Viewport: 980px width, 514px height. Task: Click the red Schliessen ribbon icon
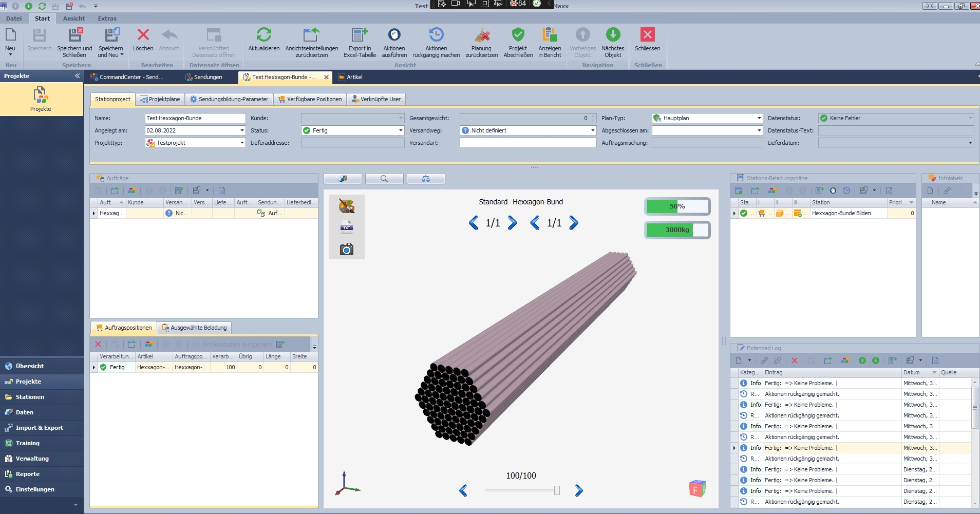pos(648,35)
